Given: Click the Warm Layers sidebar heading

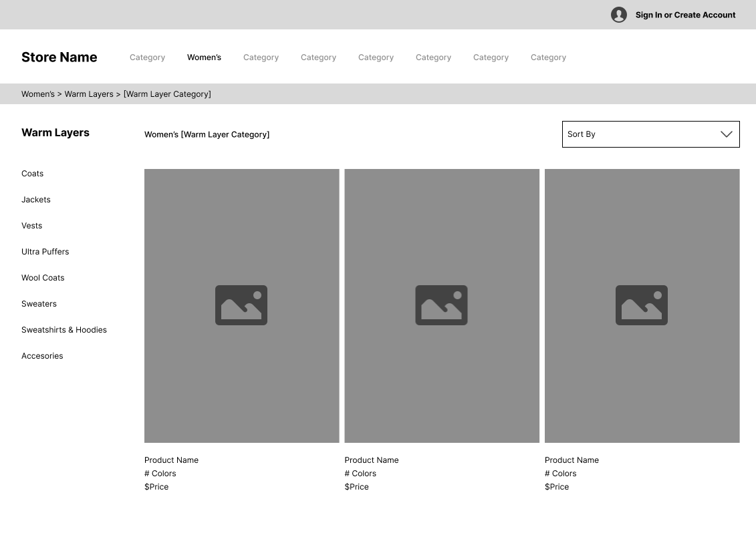Looking at the screenshot, I should (55, 132).
